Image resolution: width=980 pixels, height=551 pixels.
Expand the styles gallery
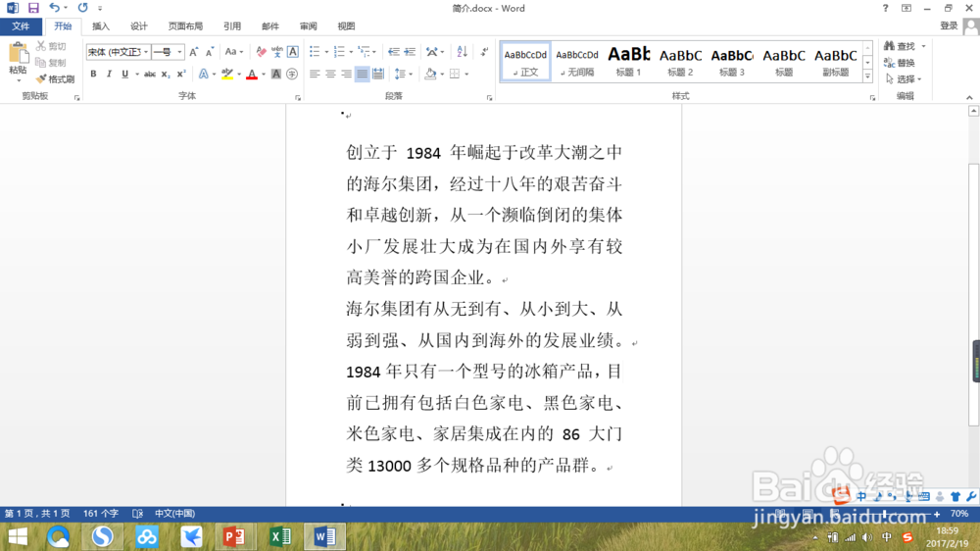867,76
